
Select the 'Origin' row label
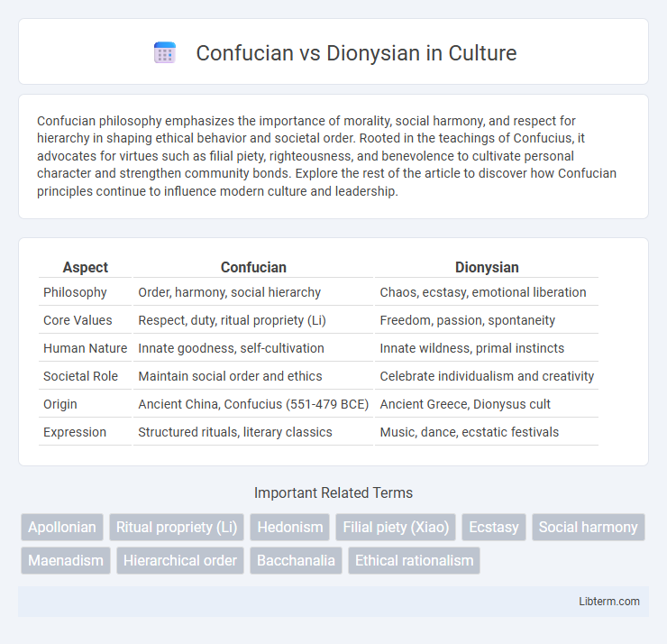coord(60,404)
